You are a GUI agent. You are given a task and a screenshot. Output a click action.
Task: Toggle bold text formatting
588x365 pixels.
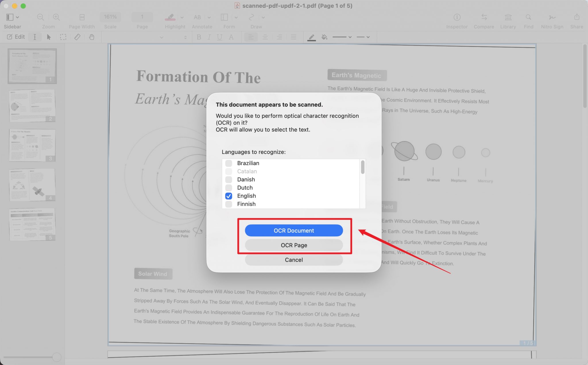pos(199,37)
